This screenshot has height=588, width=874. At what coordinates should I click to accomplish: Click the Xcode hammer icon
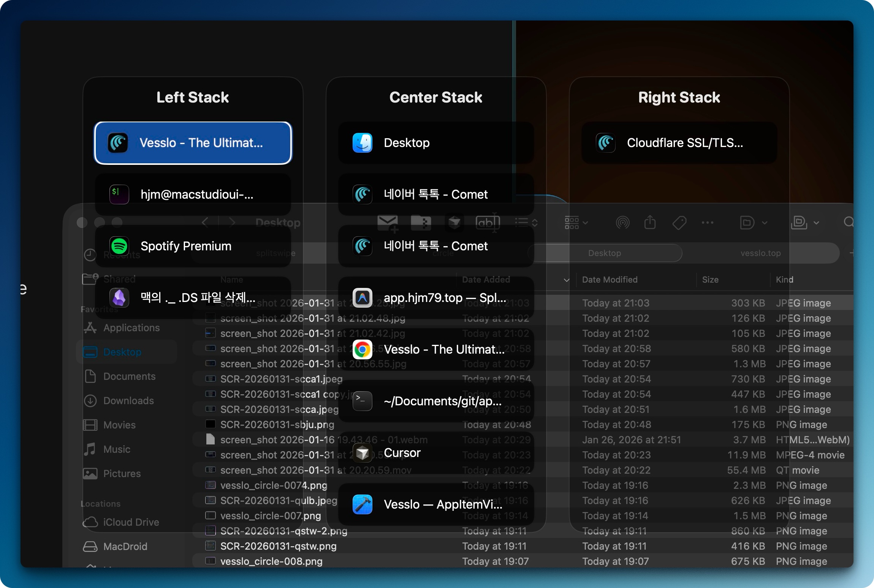click(x=363, y=504)
